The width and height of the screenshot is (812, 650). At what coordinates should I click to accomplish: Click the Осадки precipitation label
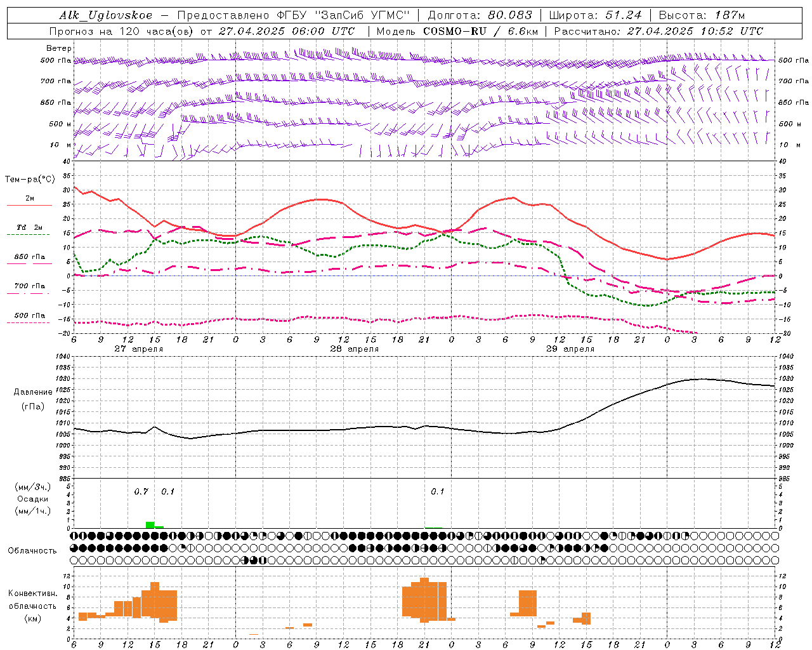pyautogui.click(x=33, y=499)
